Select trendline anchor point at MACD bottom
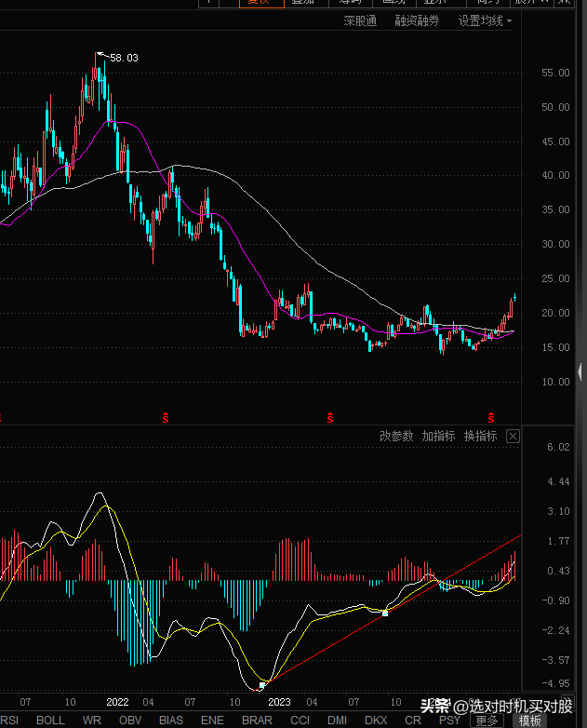The image size is (587, 728). pyautogui.click(x=262, y=685)
